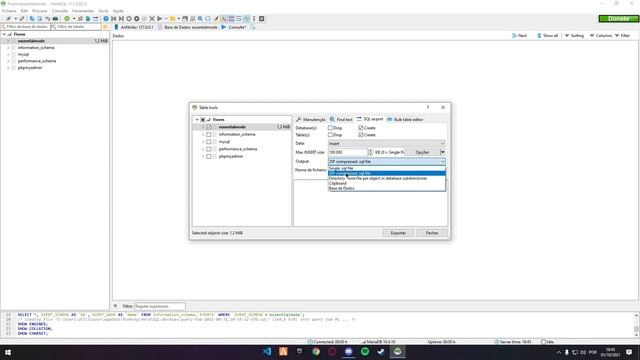The image size is (640, 360).
Task: Click the undo icon in main toolbar
Action: point(47,19)
